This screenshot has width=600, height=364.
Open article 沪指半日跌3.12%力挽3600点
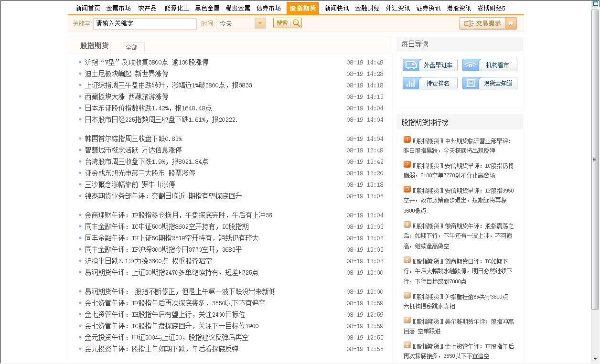[x=148, y=261]
